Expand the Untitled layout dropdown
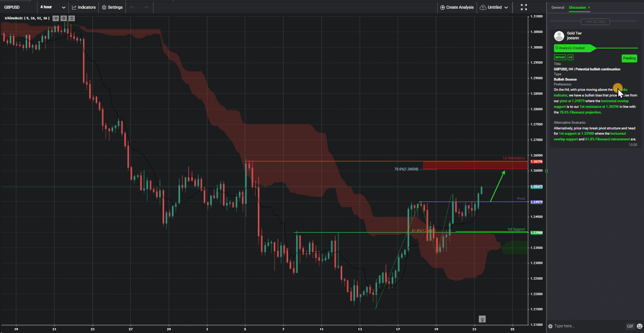Screen dimensions: 644x333 pyautogui.click(x=494, y=7)
